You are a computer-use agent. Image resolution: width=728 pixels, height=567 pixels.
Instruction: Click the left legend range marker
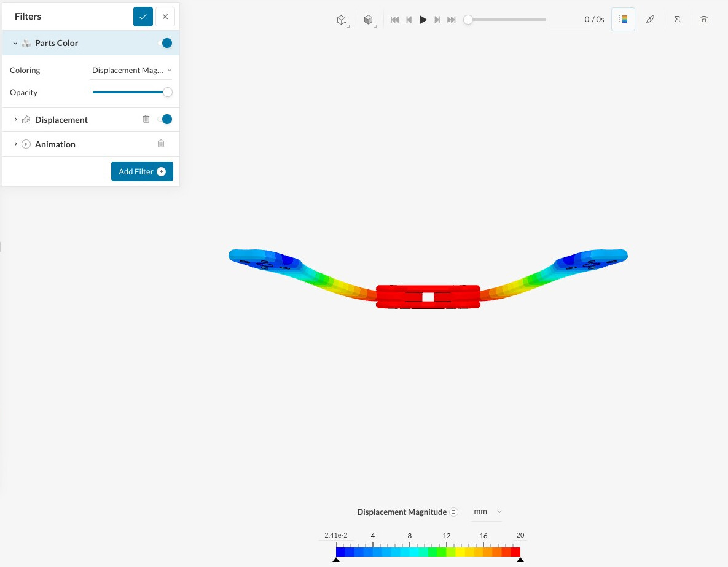click(336, 560)
